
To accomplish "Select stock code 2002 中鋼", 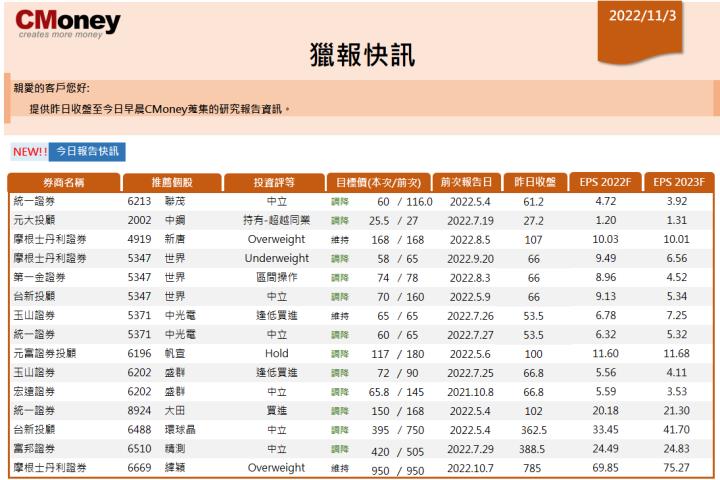I will [x=156, y=220].
